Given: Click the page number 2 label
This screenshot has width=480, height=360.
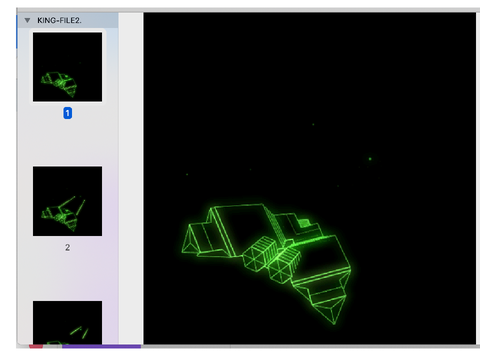Looking at the screenshot, I should [x=68, y=247].
